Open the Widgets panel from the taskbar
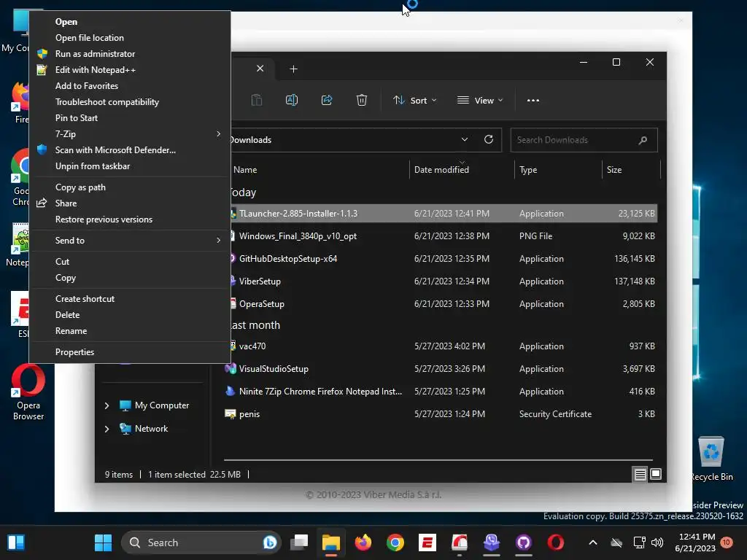747x560 pixels. [16, 542]
